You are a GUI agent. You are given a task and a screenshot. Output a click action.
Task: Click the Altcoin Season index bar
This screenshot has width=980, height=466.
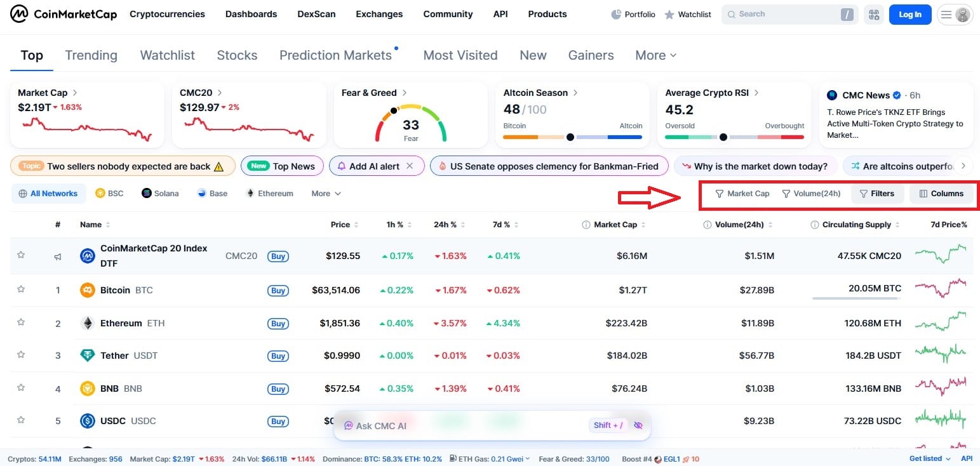tap(572, 137)
